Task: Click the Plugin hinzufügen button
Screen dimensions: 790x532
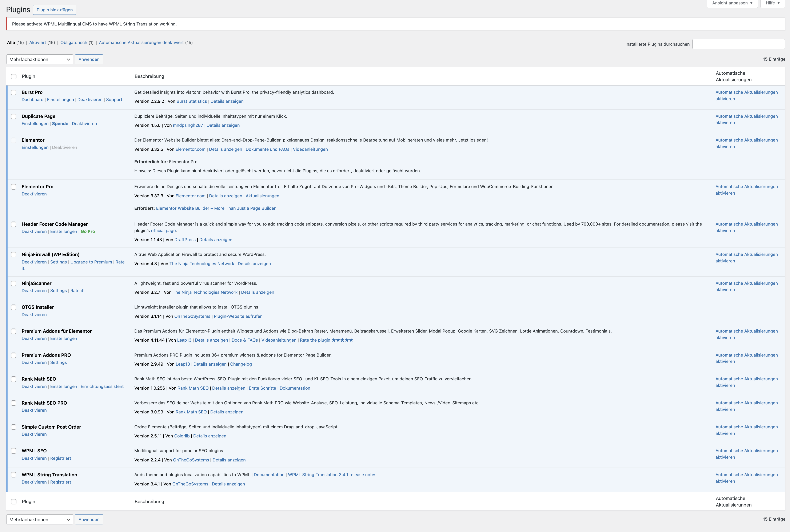Action: [55, 10]
